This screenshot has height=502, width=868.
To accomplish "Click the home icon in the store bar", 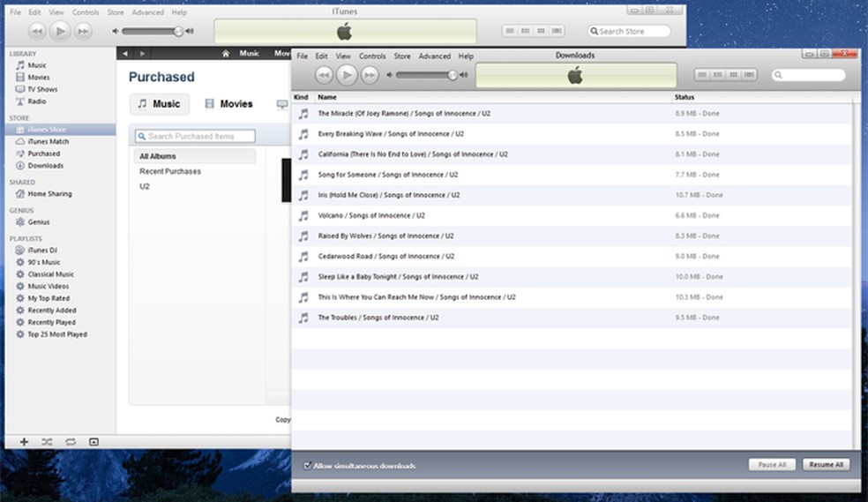I will coord(226,54).
